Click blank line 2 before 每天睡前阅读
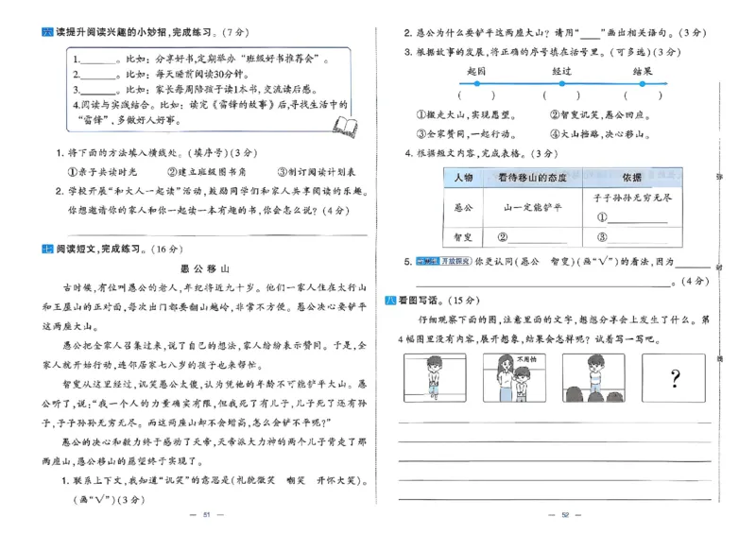This screenshot has width=756, height=535. [98, 77]
